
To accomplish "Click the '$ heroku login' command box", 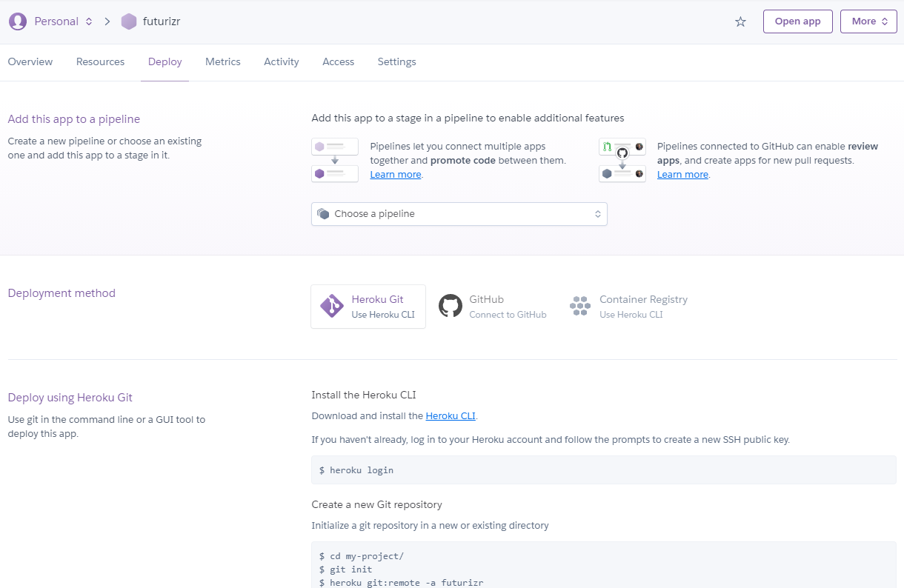I will pyautogui.click(x=604, y=470).
